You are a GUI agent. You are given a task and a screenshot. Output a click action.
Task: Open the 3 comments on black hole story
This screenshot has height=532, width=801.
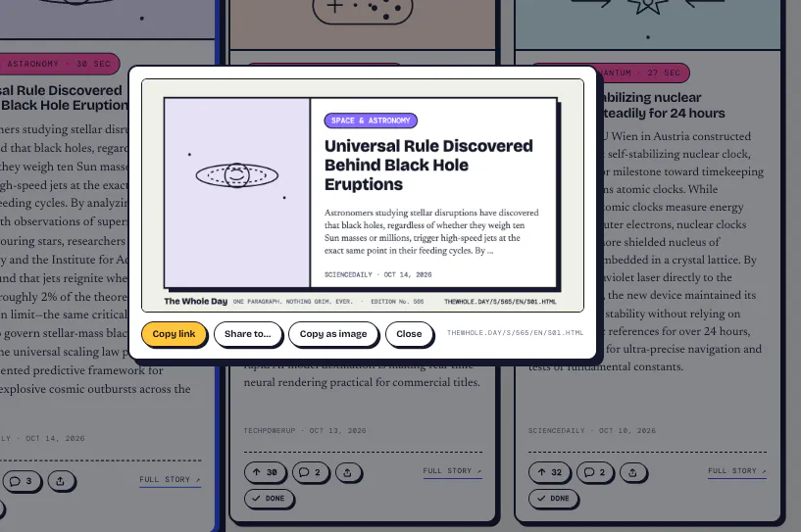click(21, 481)
